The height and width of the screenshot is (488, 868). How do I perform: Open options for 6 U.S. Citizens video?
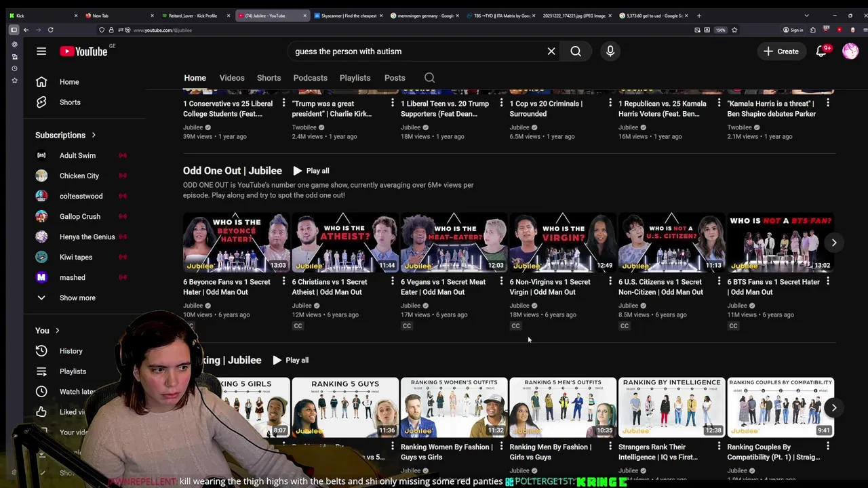[x=719, y=281]
